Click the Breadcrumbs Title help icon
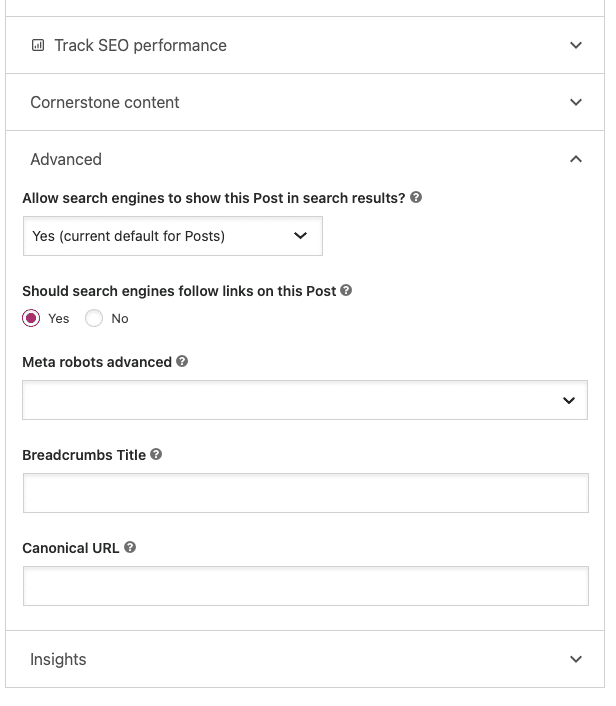The image size is (616, 706). tap(156, 454)
